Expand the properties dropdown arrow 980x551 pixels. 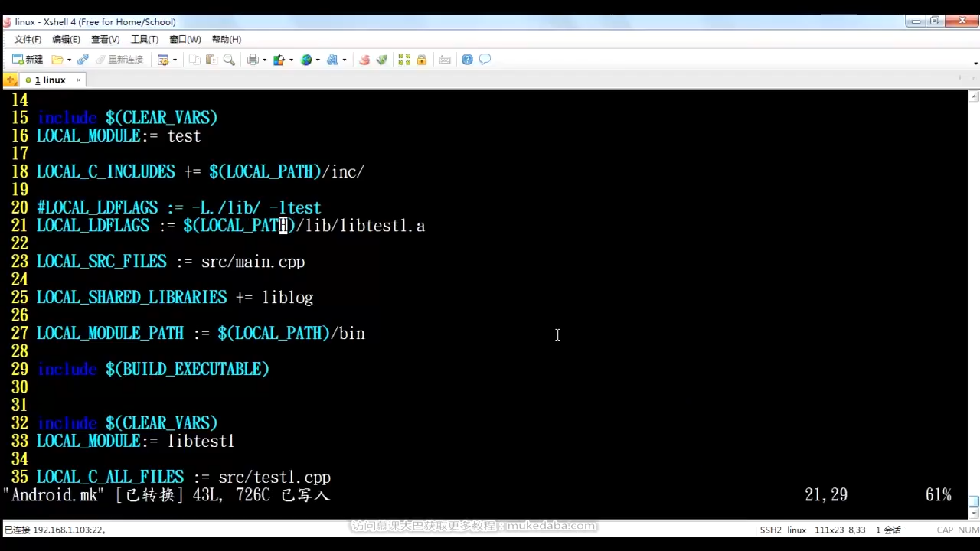(175, 60)
